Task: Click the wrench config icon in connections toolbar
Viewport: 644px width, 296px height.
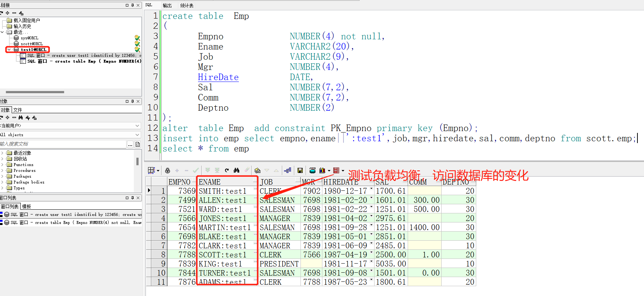Action: (x=21, y=13)
